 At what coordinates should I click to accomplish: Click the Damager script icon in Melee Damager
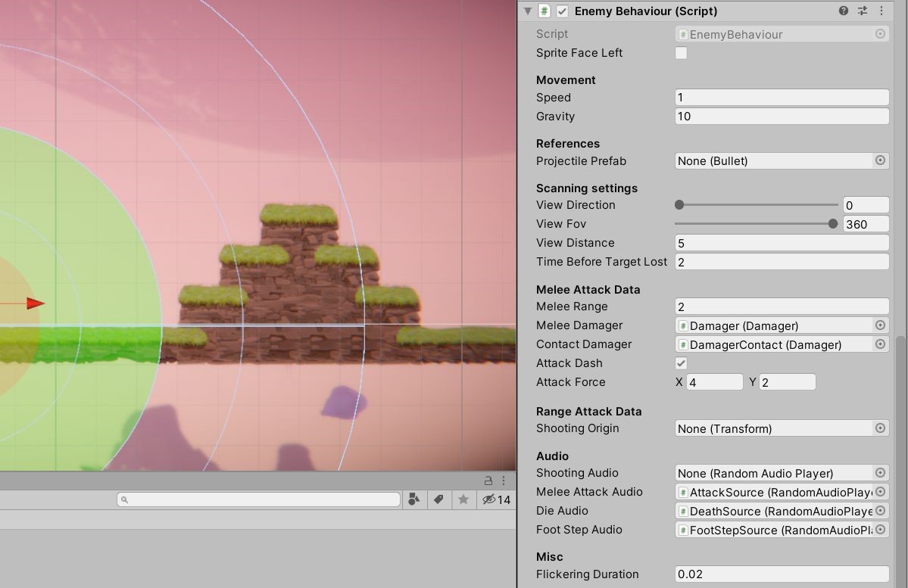[x=683, y=326]
